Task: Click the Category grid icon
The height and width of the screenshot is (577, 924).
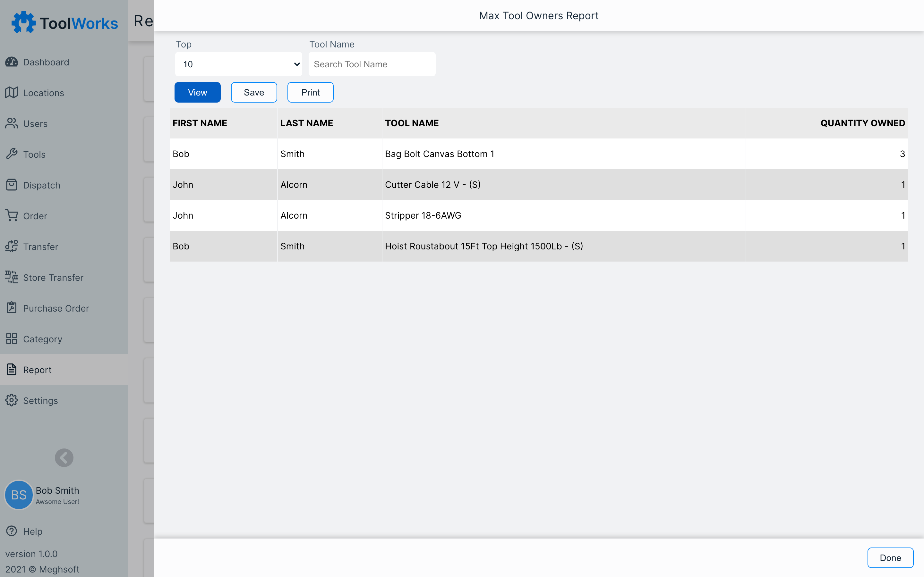Action: [12, 339]
